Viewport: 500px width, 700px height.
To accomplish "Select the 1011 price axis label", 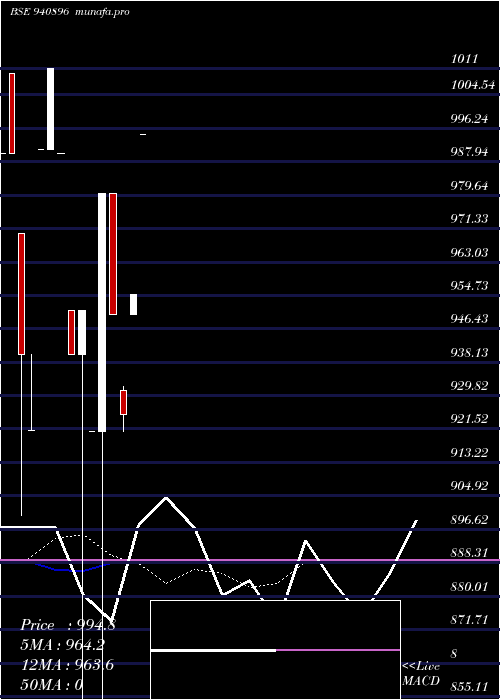I will (464, 58).
